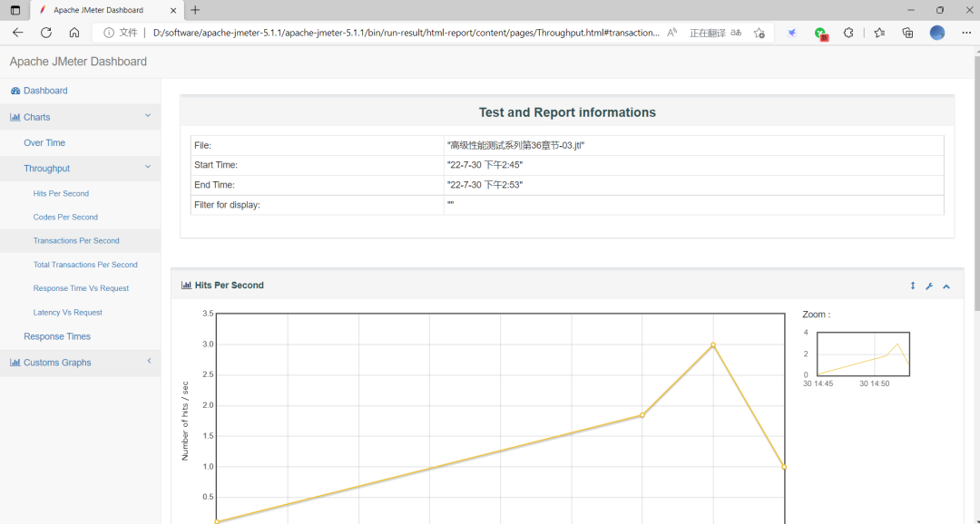
Task: Click the jtl file name value cell
Action: click(x=694, y=146)
